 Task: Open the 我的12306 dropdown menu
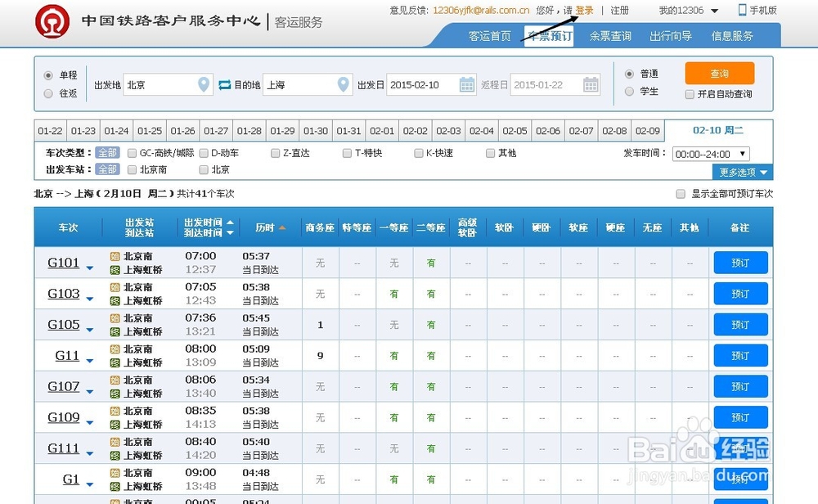pos(688,11)
